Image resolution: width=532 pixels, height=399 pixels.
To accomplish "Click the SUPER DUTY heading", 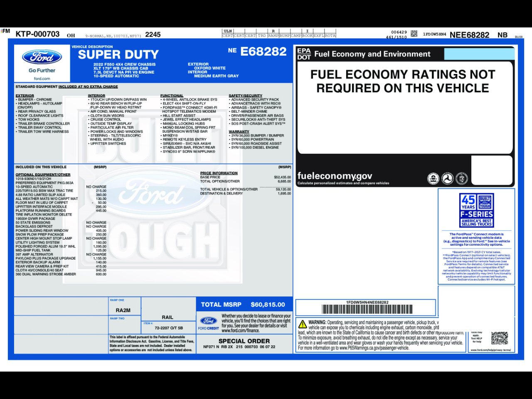I will click(118, 54).
